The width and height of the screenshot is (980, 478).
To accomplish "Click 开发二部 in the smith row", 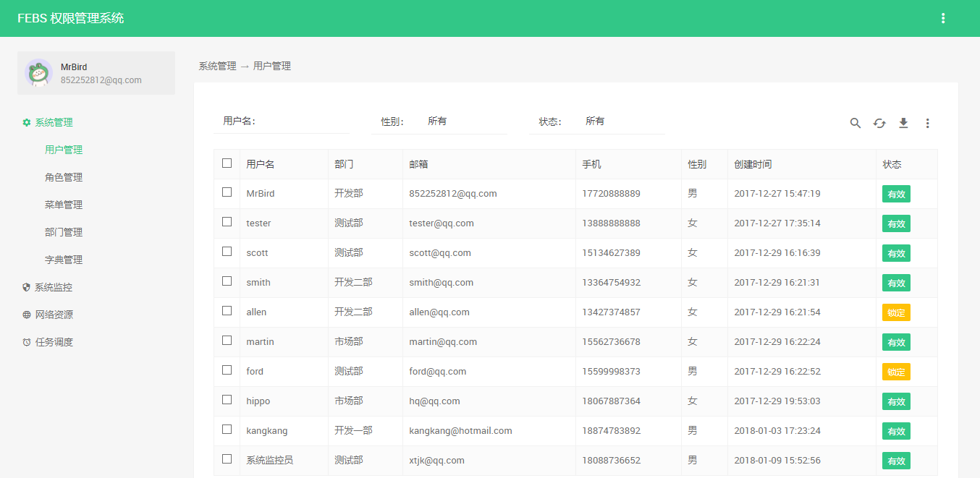I will point(353,282).
